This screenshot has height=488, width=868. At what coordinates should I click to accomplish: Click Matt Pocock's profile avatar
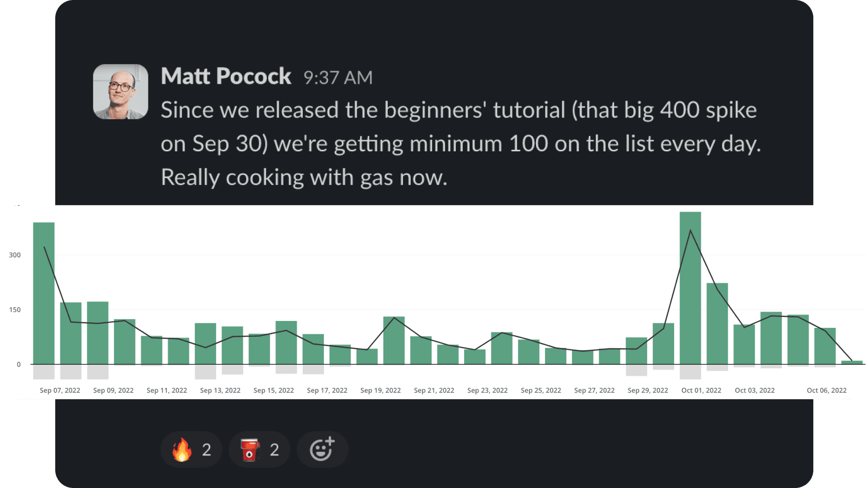coord(121,92)
